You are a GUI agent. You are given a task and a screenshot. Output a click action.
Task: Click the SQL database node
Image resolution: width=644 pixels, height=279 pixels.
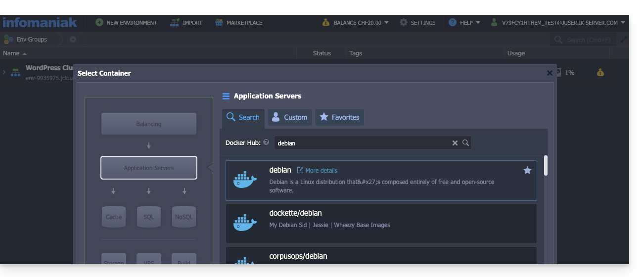pyautogui.click(x=149, y=217)
